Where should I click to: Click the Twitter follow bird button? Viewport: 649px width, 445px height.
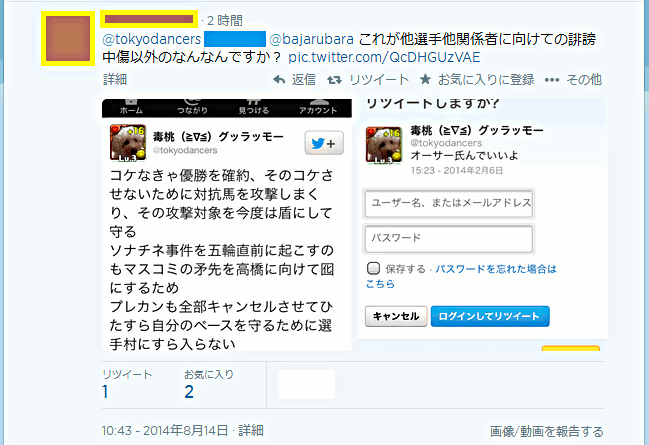(x=324, y=143)
